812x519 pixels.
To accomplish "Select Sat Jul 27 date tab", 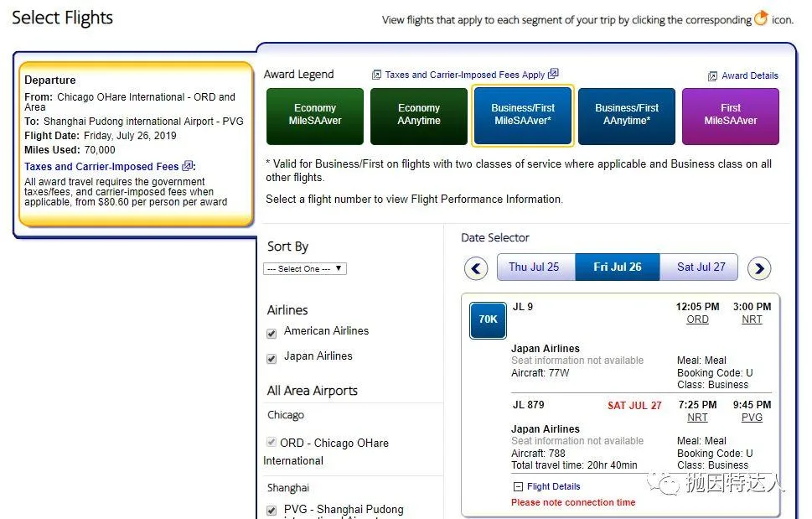I will click(699, 267).
